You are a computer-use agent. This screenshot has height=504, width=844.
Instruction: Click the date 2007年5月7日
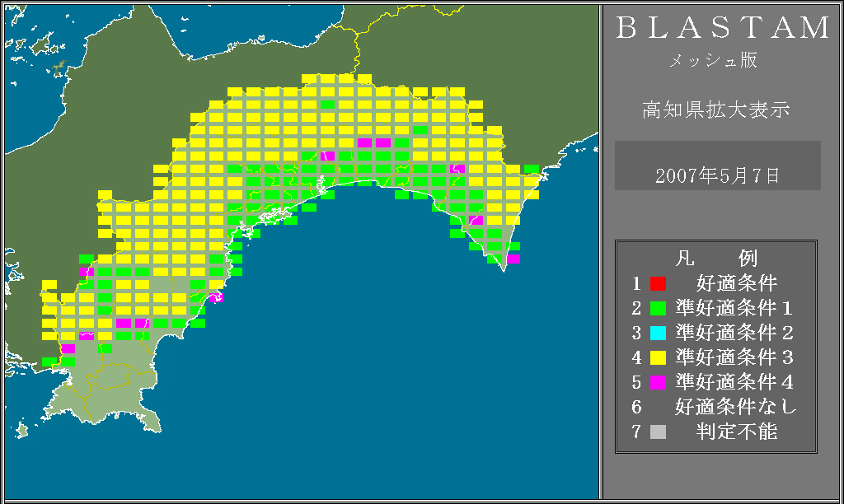click(718, 176)
